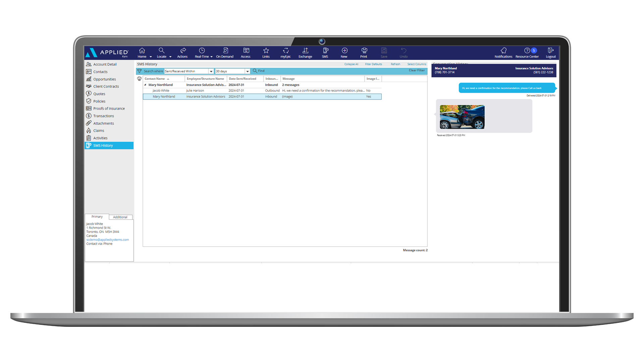
Task: Click the filter funnel icon
Action: [x=140, y=71]
